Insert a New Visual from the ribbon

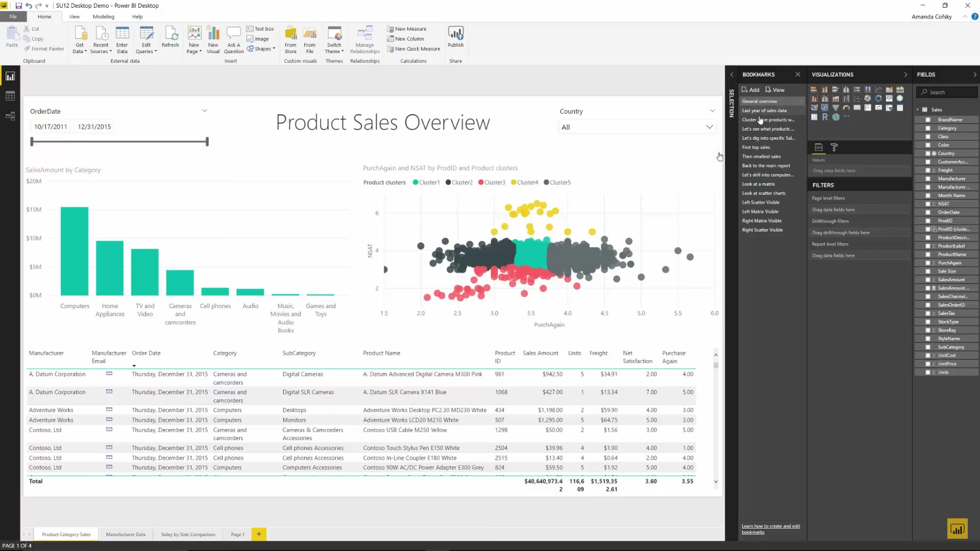213,40
